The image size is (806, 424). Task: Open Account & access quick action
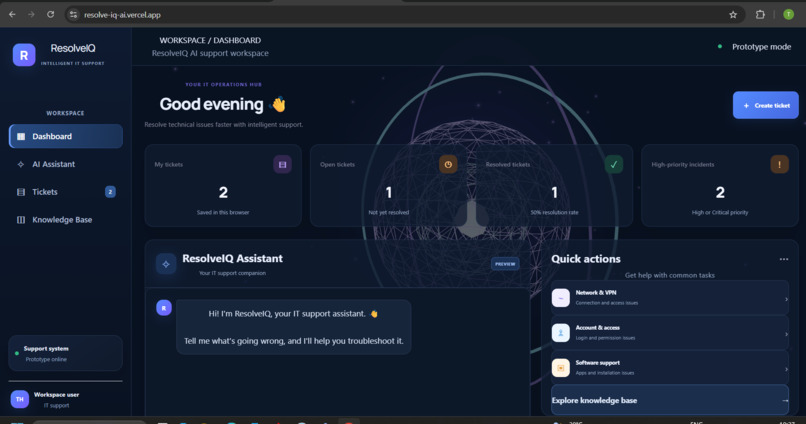click(x=670, y=333)
